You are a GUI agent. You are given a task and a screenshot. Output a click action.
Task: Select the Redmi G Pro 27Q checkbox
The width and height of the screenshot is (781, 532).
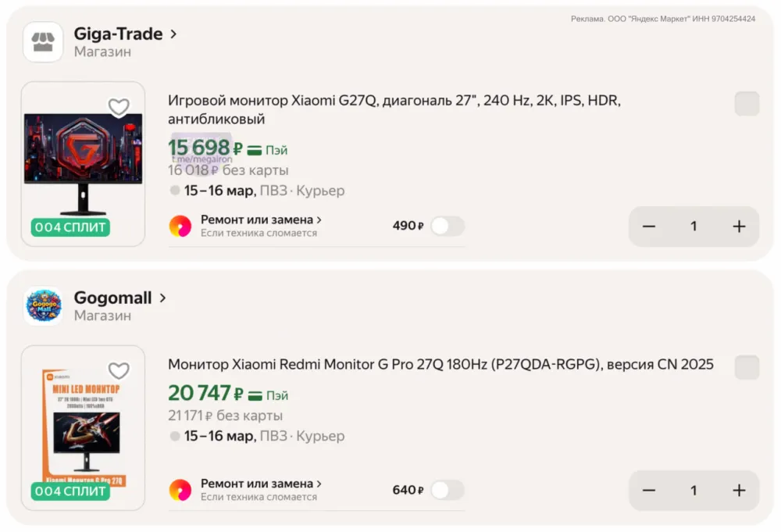click(x=747, y=368)
